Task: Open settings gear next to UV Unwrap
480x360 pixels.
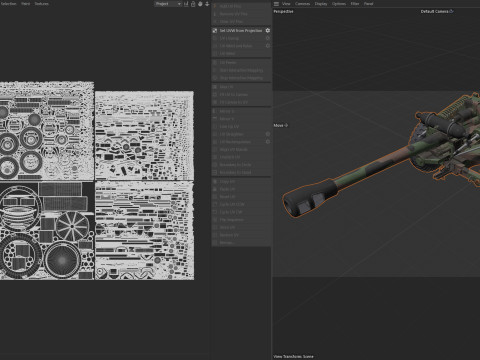Action: 268,38
